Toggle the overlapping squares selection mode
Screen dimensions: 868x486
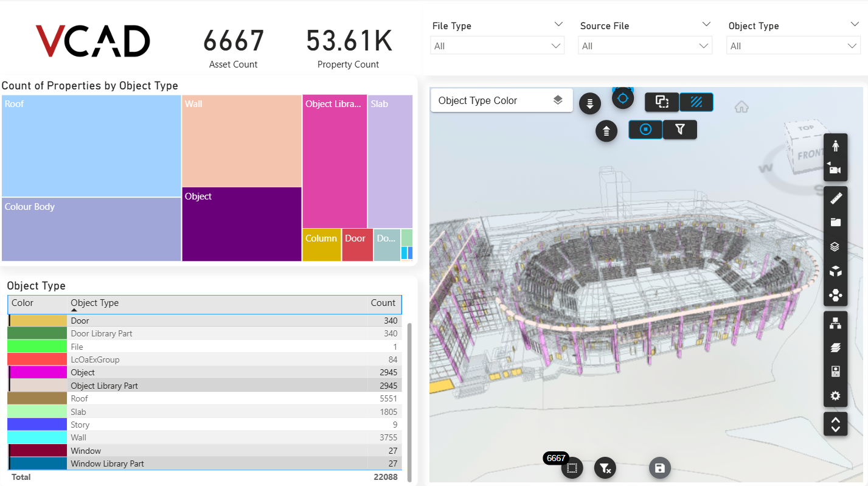click(x=662, y=102)
